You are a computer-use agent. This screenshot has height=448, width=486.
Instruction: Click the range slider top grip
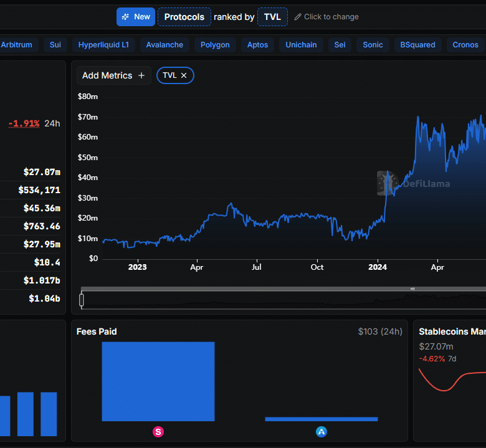pos(412,288)
